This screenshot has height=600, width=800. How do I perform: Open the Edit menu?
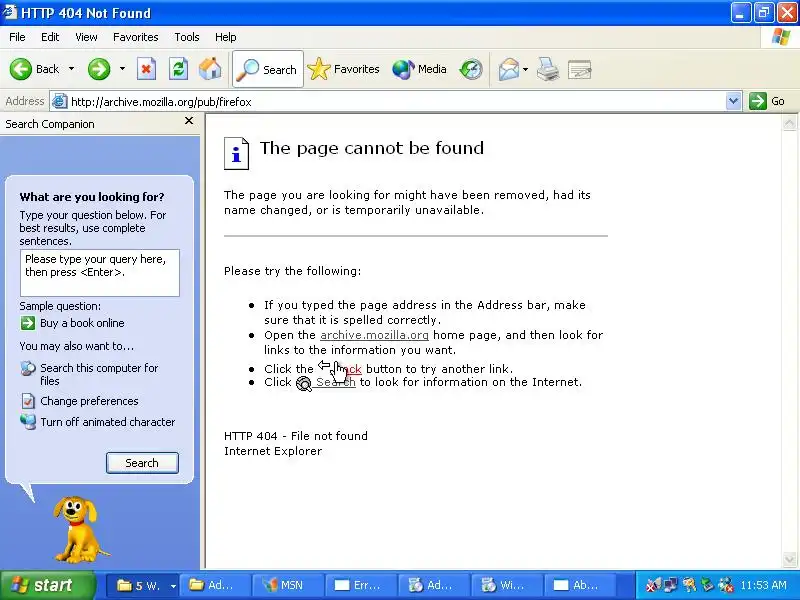tap(50, 37)
